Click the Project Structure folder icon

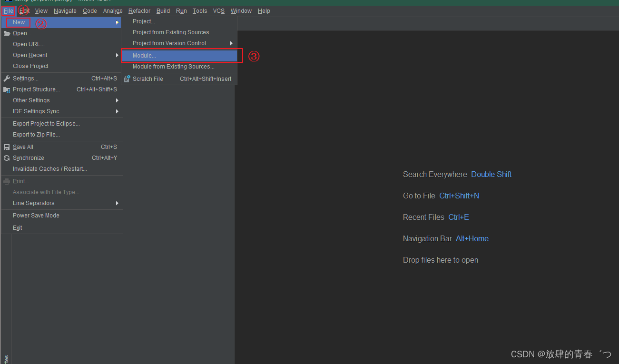click(x=7, y=89)
